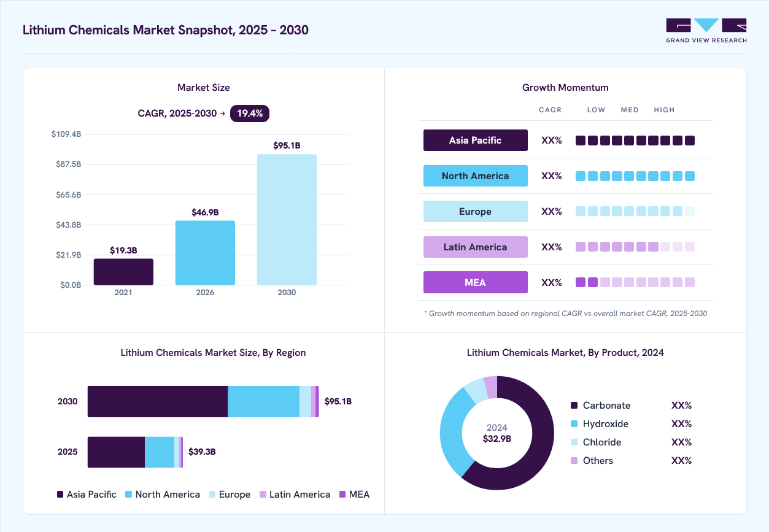Click the Grand View Research logo
The image size is (769, 532).
point(706,31)
